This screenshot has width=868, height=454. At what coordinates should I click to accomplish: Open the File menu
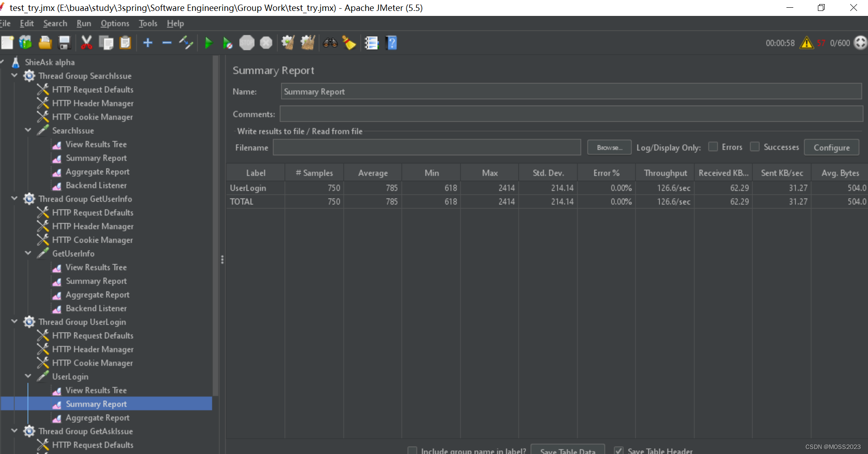[5, 23]
